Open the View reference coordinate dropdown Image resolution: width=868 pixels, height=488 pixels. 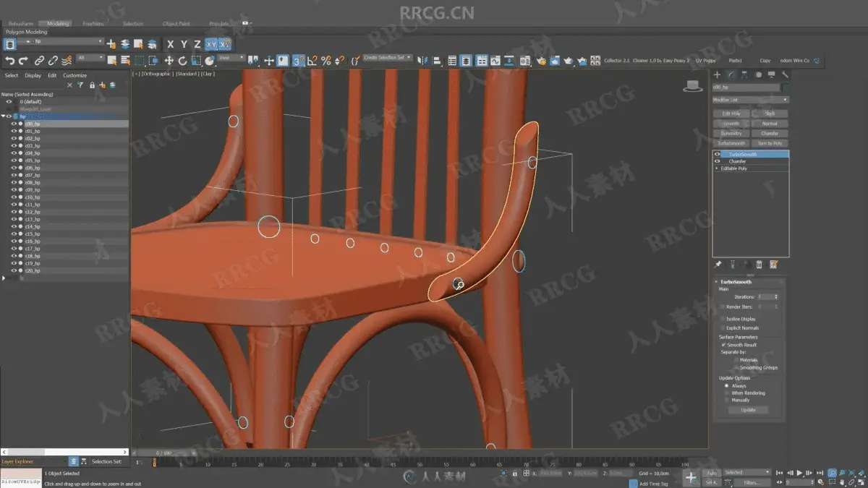[x=231, y=58]
